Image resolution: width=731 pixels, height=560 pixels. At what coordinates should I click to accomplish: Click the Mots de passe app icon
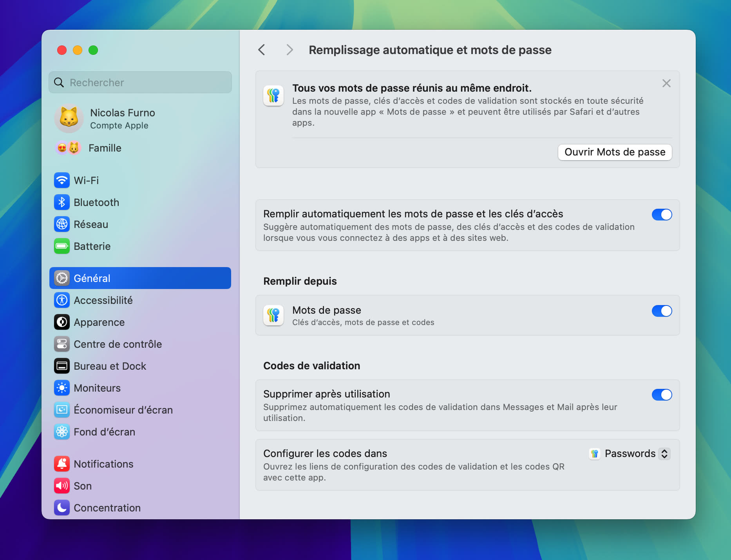273,315
